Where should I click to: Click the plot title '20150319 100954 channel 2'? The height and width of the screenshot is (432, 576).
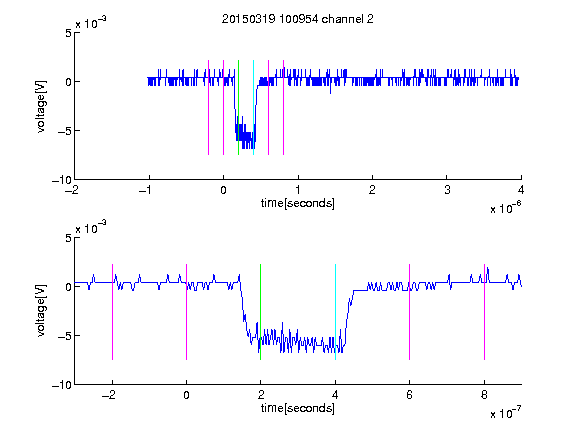pos(298,19)
